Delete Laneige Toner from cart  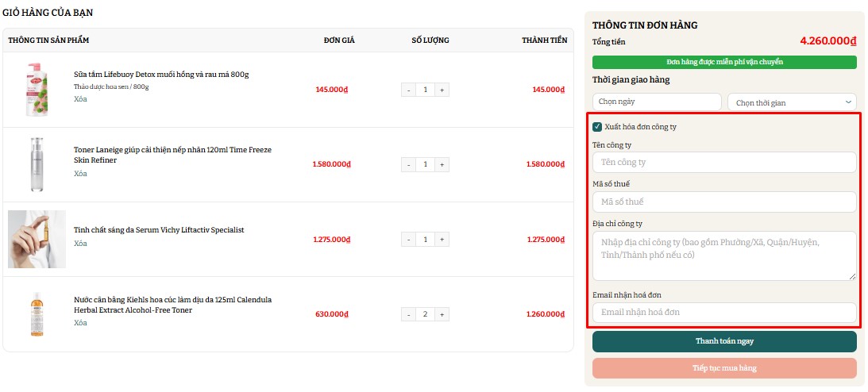click(x=80, y=174)
